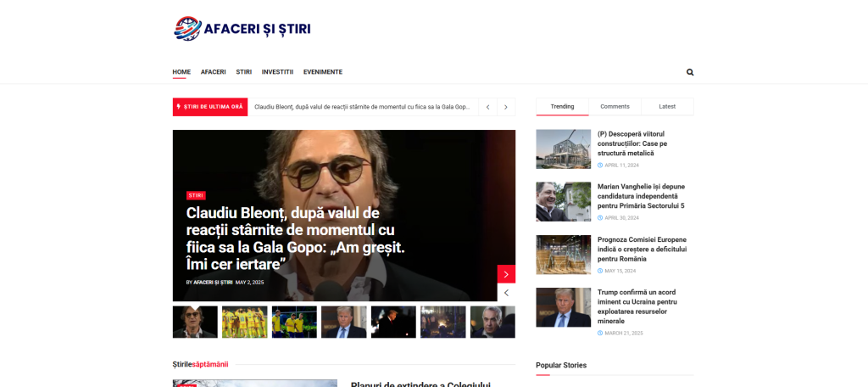Select the dark night scene slider thumbnail
Viewport: 868px width, 387px height.
tap(393, 322)
